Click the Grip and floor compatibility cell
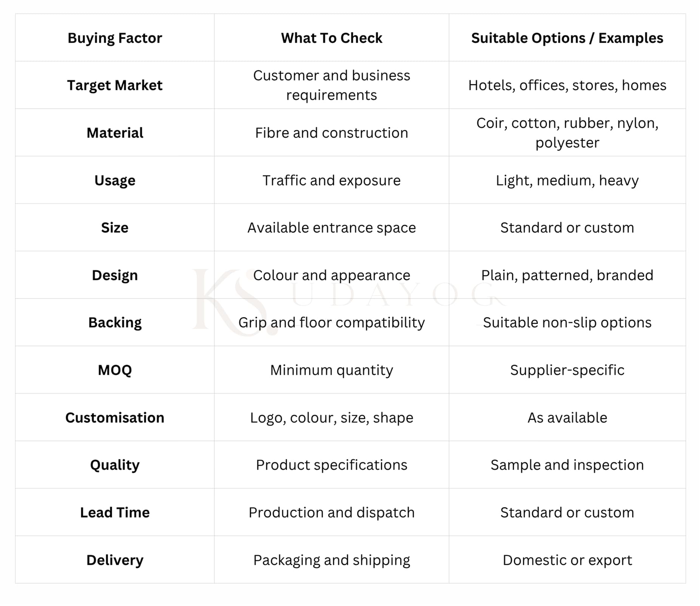Viewport: 700px width, 606px height. (x=331, y=323)
